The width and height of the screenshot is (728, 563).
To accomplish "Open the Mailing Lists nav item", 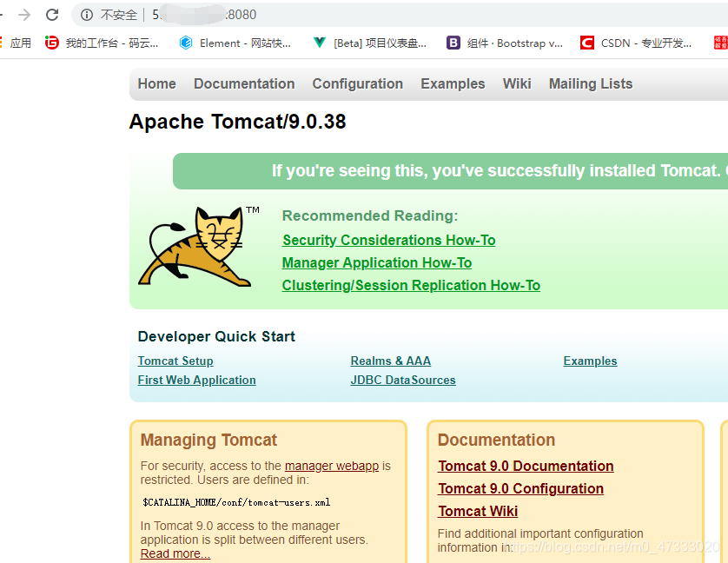I will (x=591, y=83).
